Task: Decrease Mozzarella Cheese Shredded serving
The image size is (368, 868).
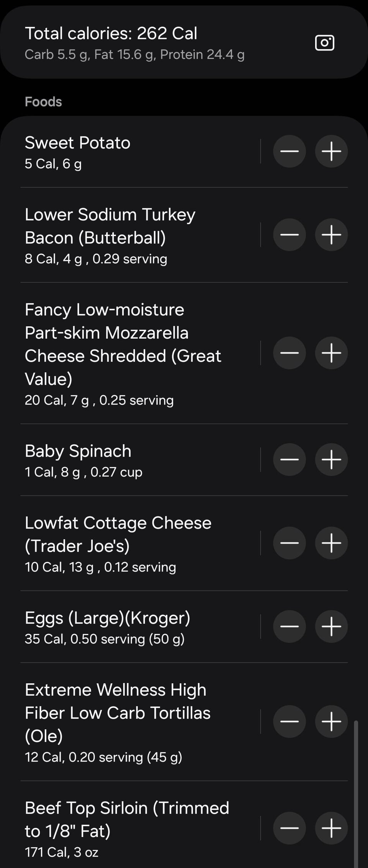Action: (289, 353)
